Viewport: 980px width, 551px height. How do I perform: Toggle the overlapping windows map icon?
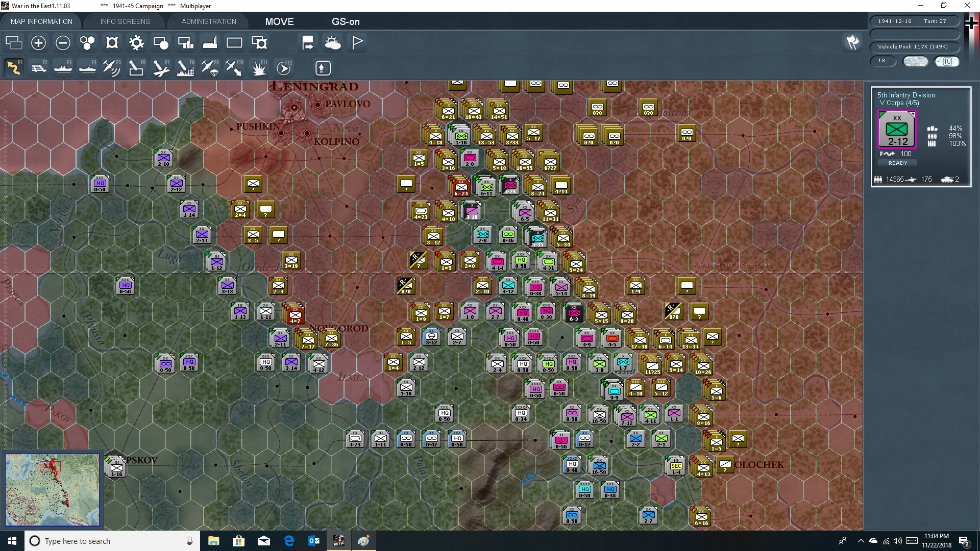(14, 43)
